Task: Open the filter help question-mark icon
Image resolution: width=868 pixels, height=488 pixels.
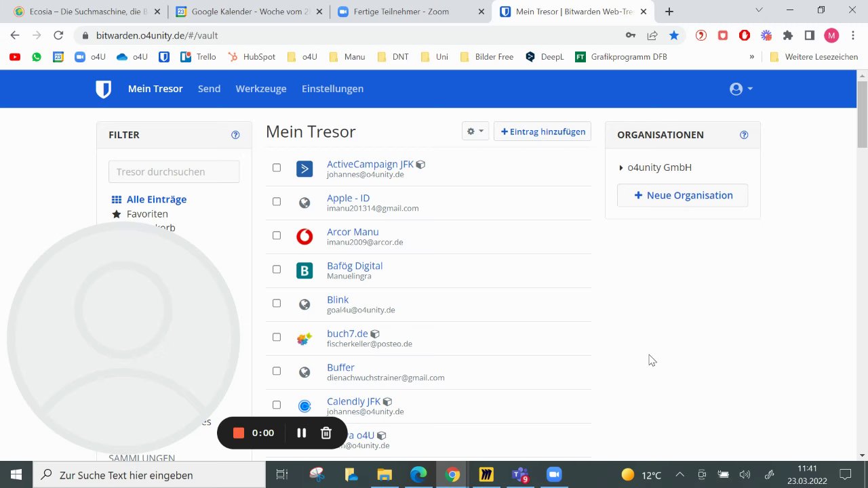Action: tap(235, 135)
